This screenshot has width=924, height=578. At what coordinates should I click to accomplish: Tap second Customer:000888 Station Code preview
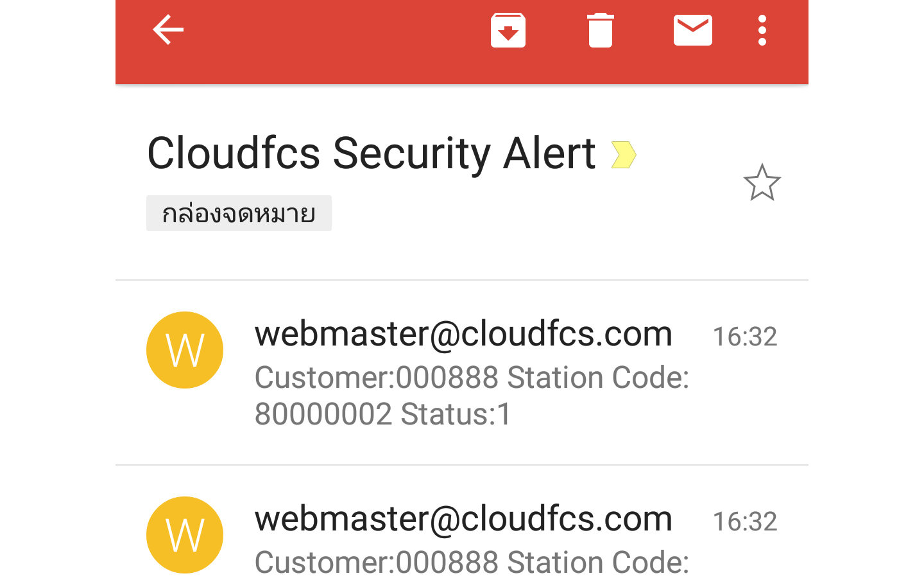472,563
